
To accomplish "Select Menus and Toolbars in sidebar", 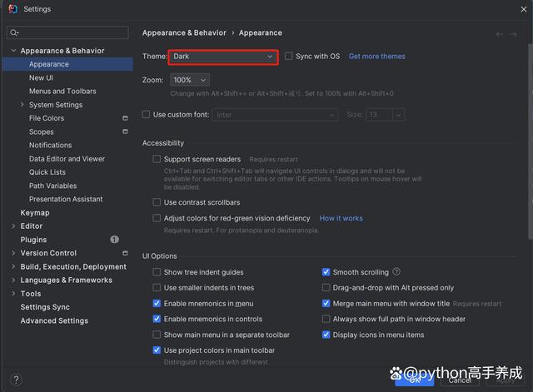I will click(x=62, y=92).
